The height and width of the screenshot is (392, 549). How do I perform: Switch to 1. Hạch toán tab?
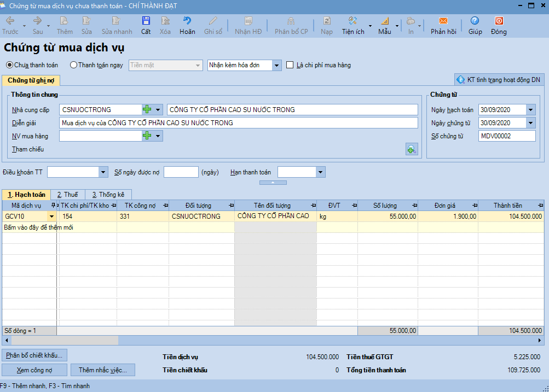pyautogui.click(x=27, y=195)
